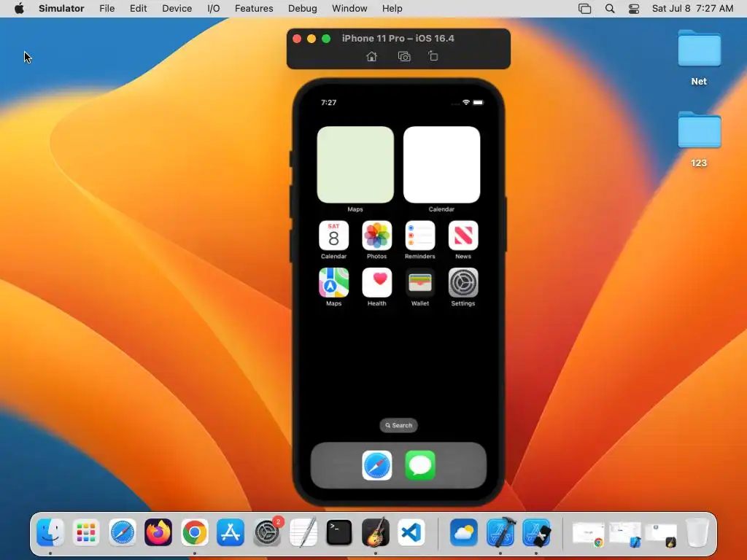Open Xcode from the Dock
Image resolution: width=747 pixels, height=560 pixels.
500,532
